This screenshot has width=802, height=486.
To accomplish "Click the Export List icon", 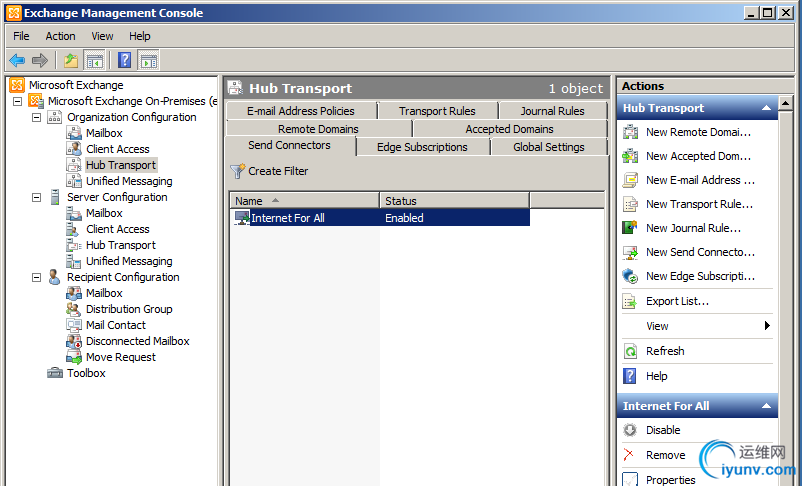I will point(630,301).
